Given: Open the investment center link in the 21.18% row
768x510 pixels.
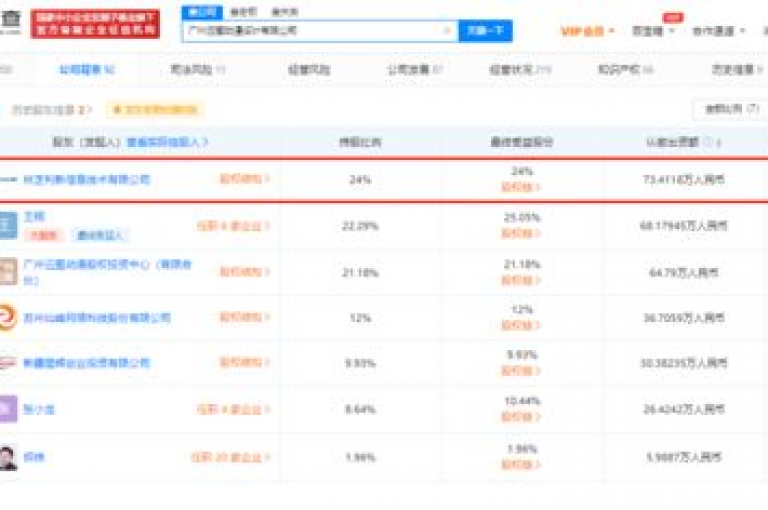Looking at the screenshot, I should tap(107, 272).
